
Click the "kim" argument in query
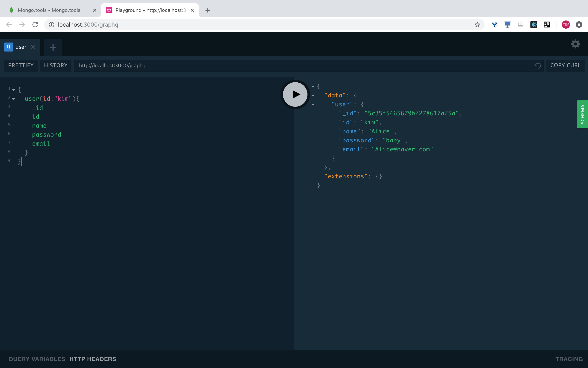[63, 99]
